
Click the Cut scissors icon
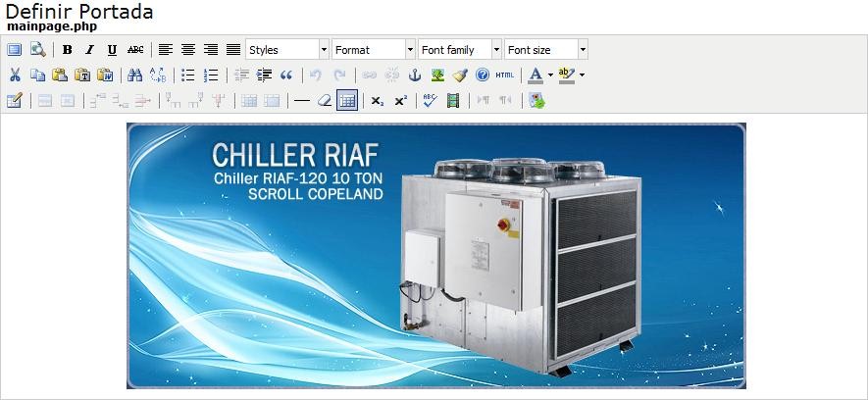coord(15,75)
